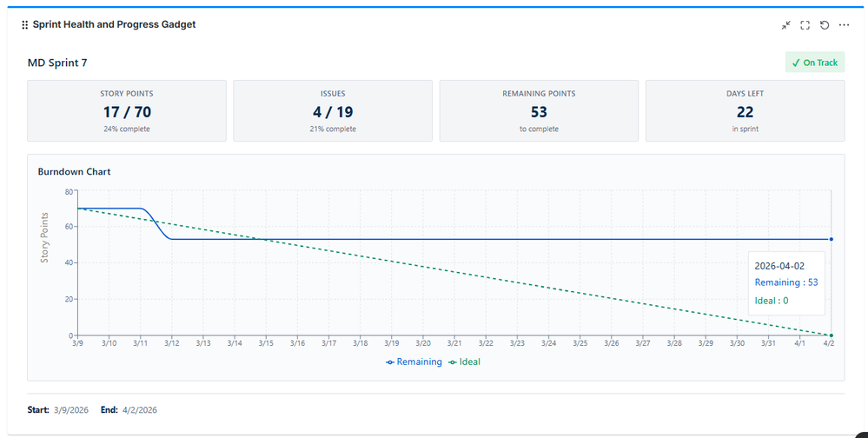Click the 3/28 x-axis date label
Image resolution: width=868 pixels, height=438 pixels.
[x=674, y=343]
